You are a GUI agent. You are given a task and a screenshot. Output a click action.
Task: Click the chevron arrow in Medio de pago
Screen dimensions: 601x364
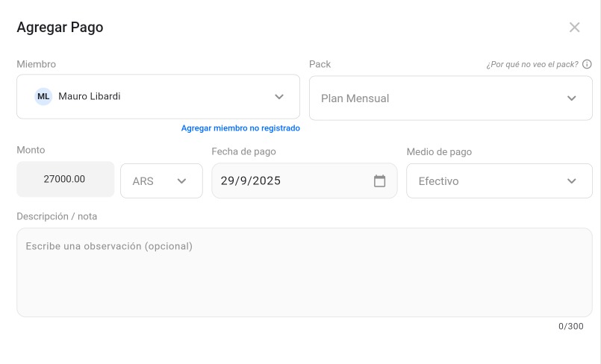(x=572, y=181)
